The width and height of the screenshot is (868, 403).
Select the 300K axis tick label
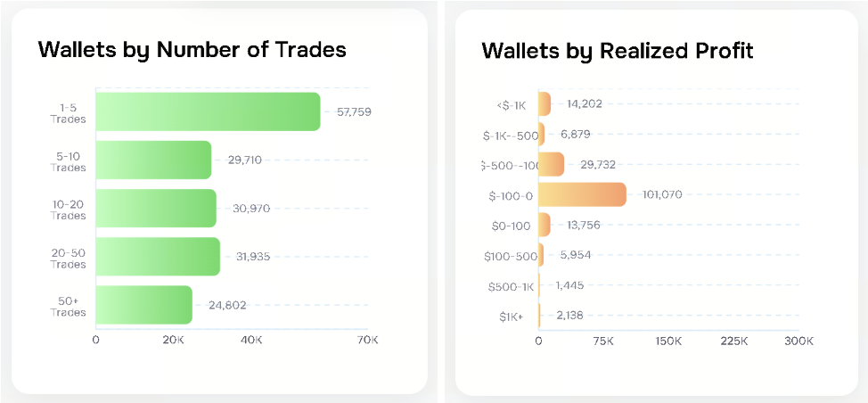pos(798,341)
